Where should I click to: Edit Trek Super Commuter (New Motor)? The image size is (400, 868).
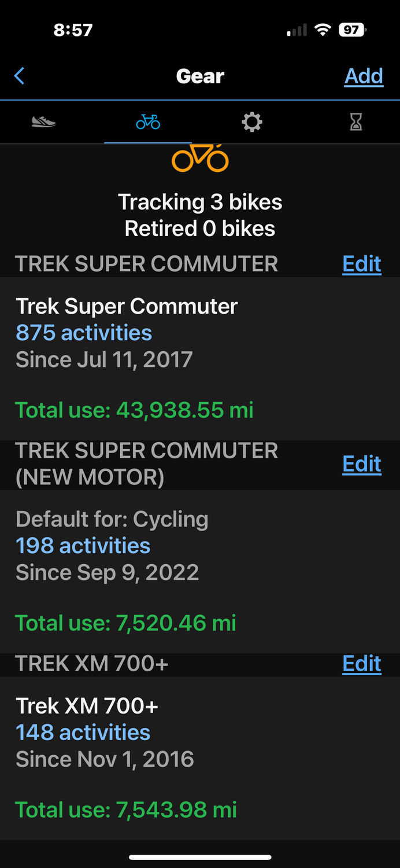click(x=362, y=464)
